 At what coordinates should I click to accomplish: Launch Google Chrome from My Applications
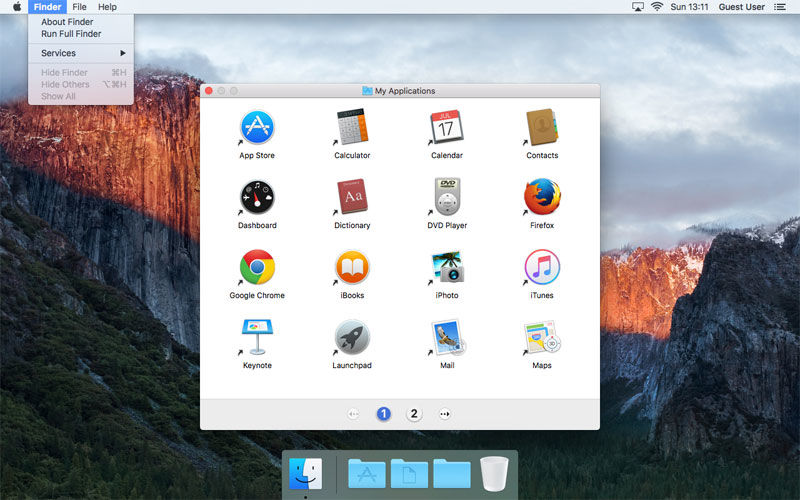tap(257, 267)
